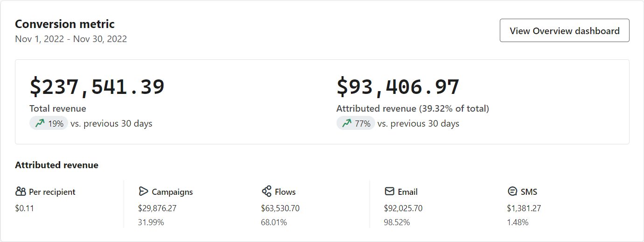Screen dimensions: 644x242
Task: Click the green trend arrow beside 19%
Action: [x=40, y=123]
